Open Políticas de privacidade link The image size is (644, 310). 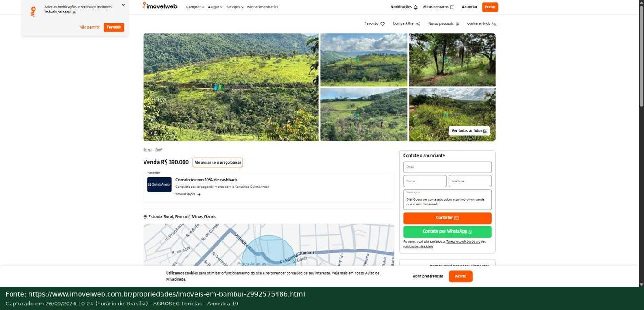418,247
